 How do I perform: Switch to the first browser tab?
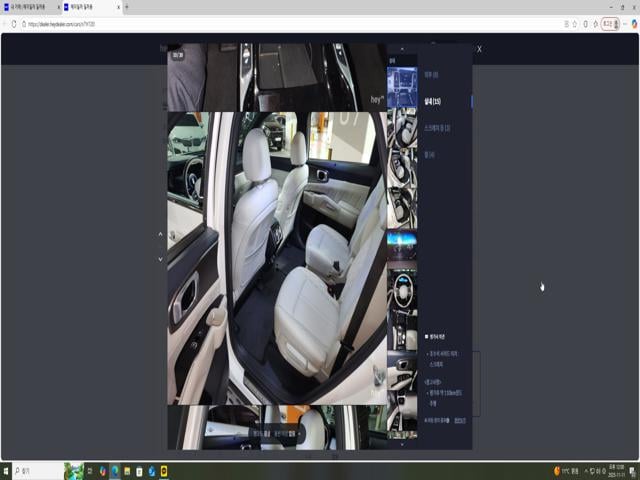(x=29, y=7)
